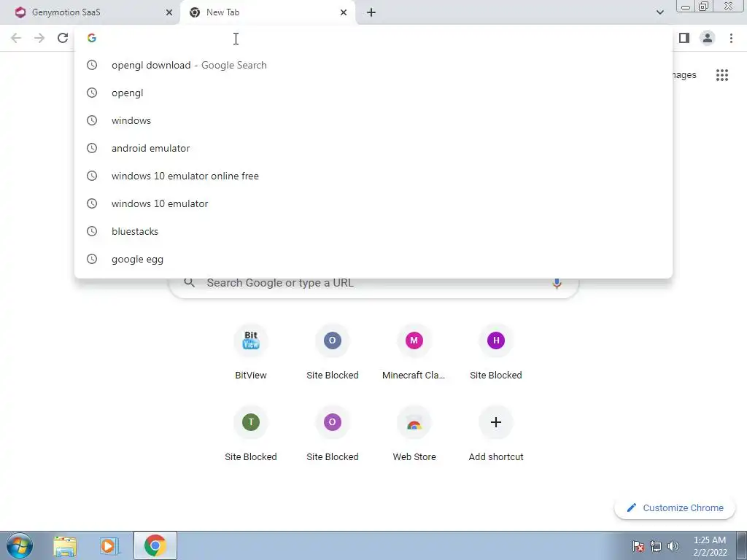747x560 pixels.
Task: Click the Google icon in address bar
Action: click(92, 38)
